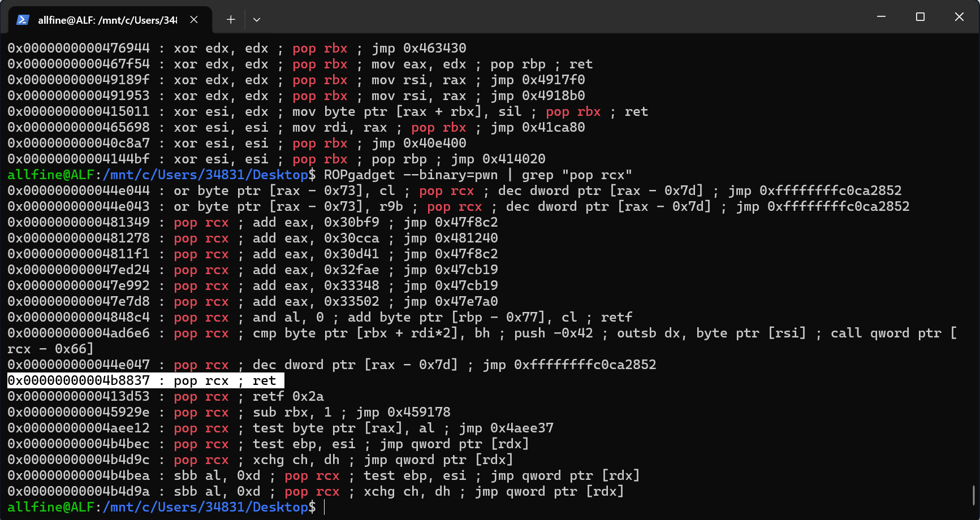Click the address 0x0000000000465698
Image resolution: width=980 pixels, height=520 pixels.
pos(79,127)
